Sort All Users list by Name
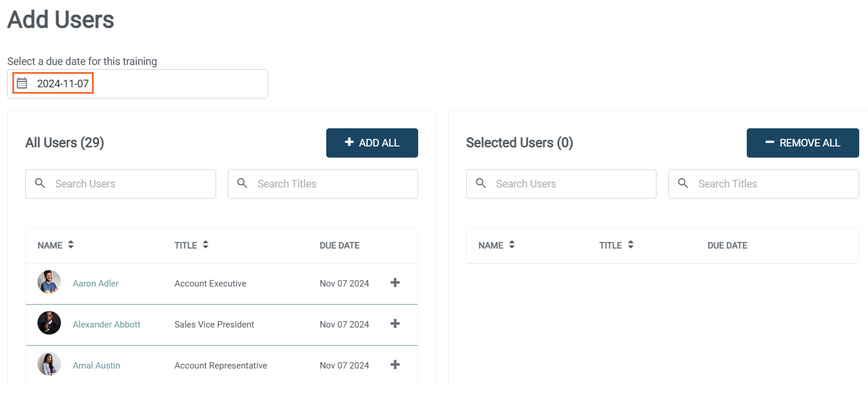 tap(71, 245)
